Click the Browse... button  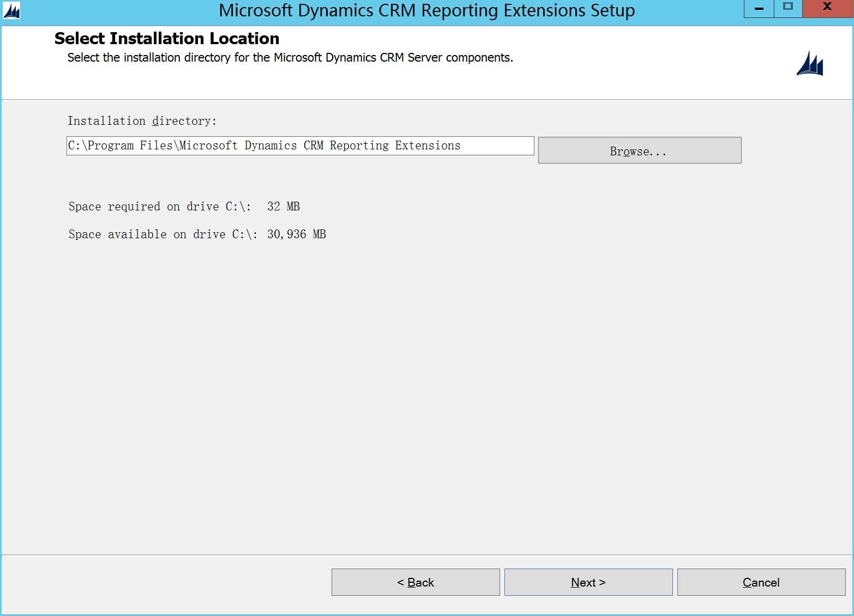point(640,150)
